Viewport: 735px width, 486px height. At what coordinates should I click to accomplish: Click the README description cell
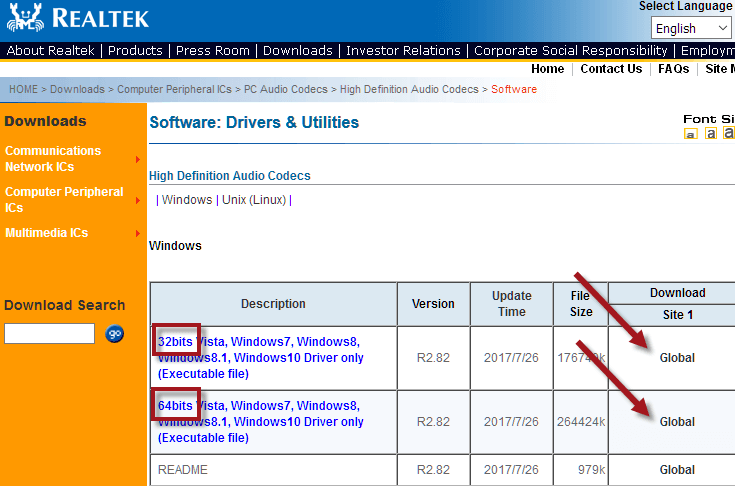coord(273,470)
